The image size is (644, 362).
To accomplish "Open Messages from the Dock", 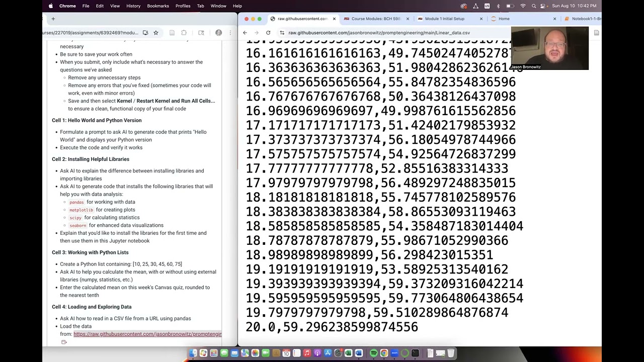I will 224,353.
